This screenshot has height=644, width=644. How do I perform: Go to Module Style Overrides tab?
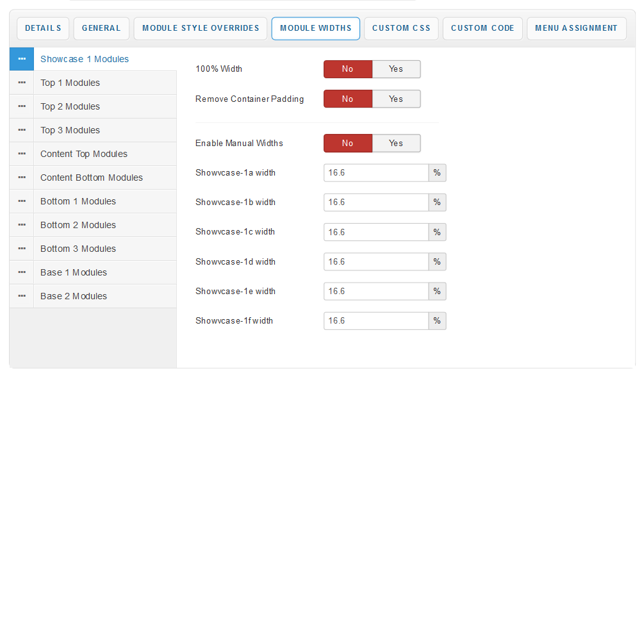(201, 28)
